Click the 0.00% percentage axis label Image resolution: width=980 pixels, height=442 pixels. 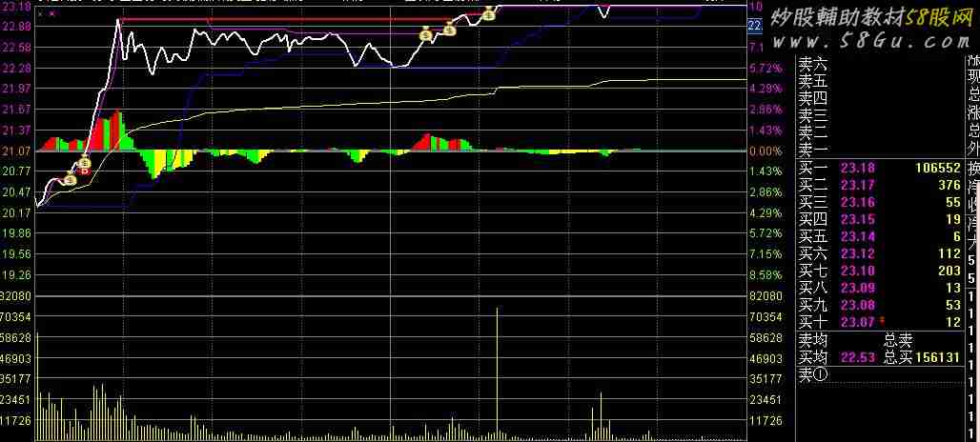click(766, 151)
